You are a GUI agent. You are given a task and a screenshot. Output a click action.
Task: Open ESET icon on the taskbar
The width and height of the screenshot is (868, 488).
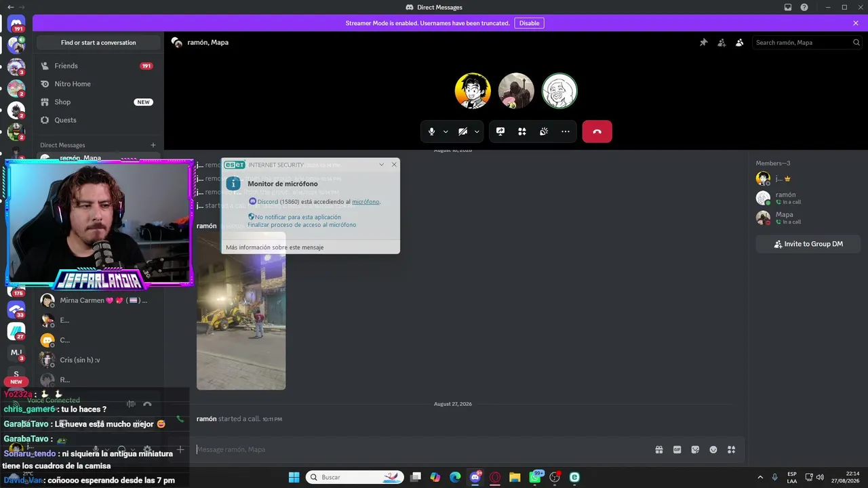[574, 477]
